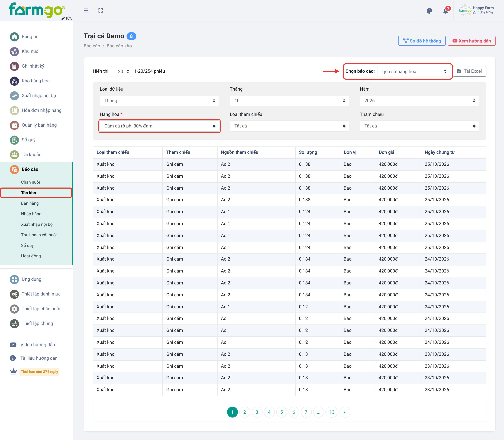Select Chăn nuôi report submenu
504x440 pixels.
(x=30, y=182)
